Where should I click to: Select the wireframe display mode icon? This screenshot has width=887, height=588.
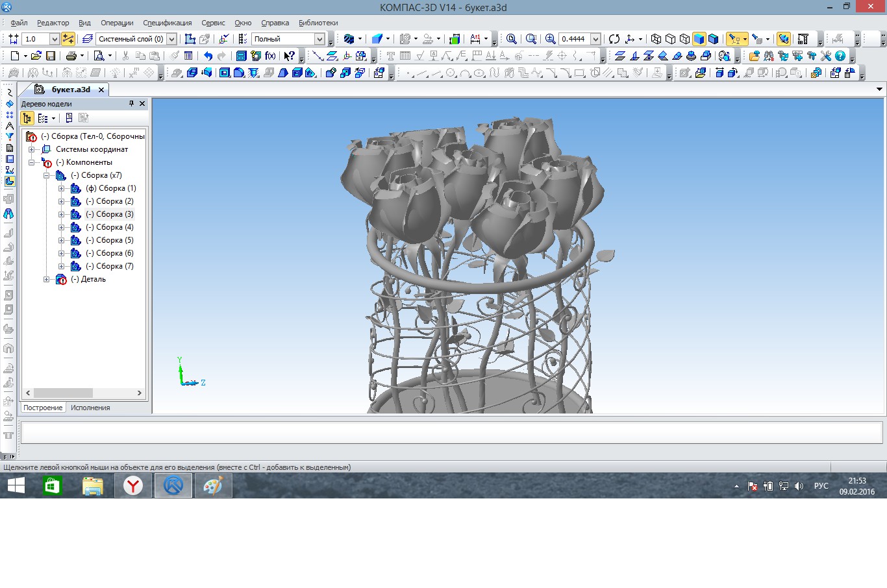[656, 39]
